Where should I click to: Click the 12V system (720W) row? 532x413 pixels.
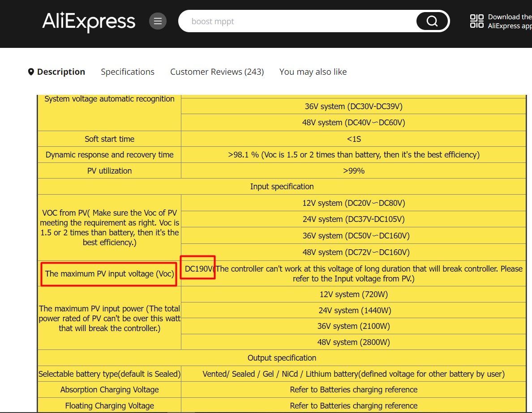coord(353,294)
